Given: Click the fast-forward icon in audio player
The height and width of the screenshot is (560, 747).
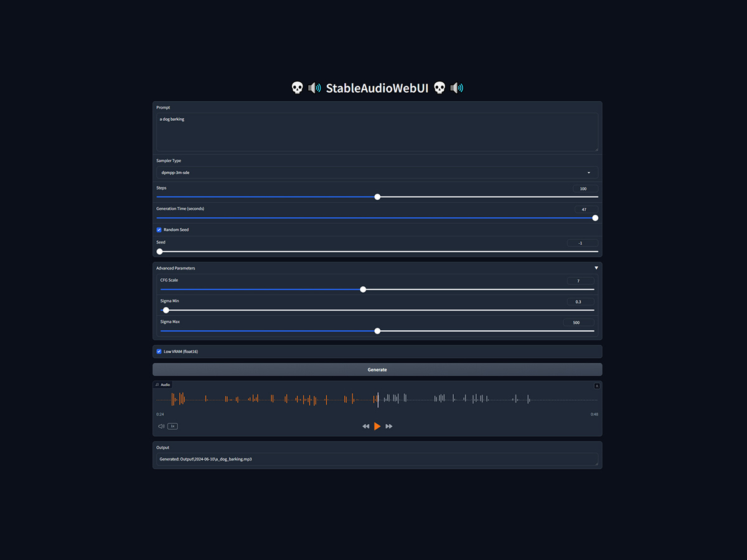Looking at the screenshot, I should click(388, 426).
